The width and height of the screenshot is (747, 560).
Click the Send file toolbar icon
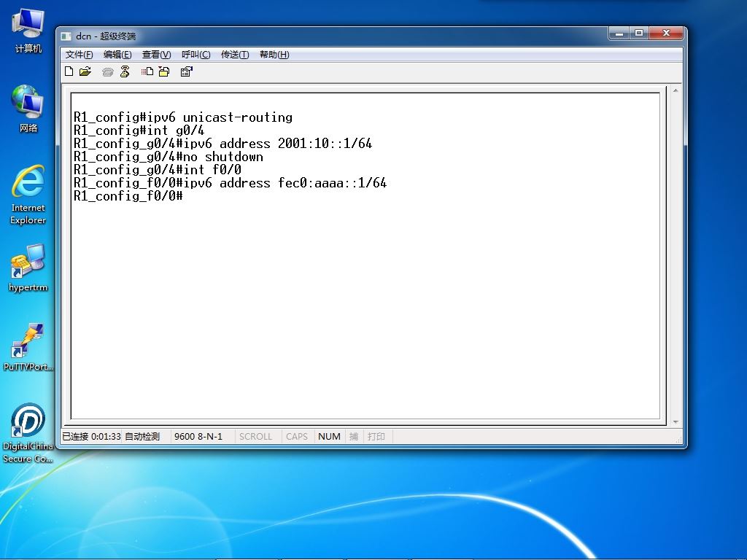(147, 71)
